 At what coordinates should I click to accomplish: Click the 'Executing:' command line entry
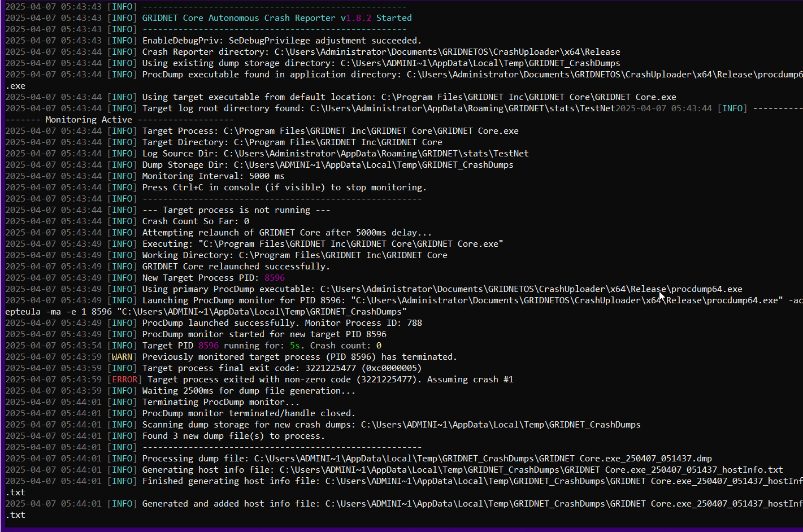tap(323, 244)
